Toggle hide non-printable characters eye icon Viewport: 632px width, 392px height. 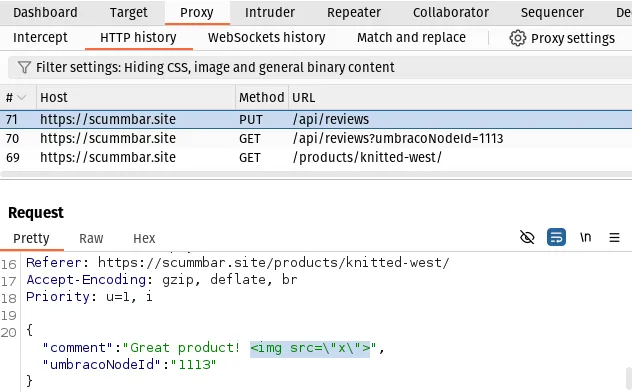[527, 237]
